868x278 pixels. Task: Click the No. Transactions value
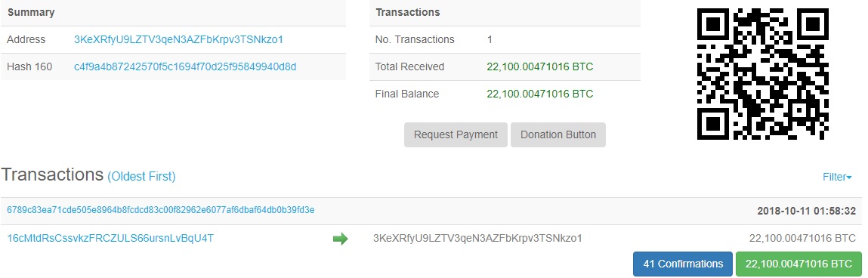[x=490, y=40]
